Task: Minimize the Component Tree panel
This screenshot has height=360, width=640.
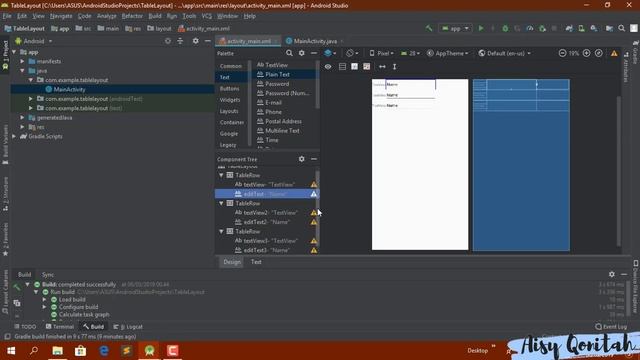Action: click(313, 159)
